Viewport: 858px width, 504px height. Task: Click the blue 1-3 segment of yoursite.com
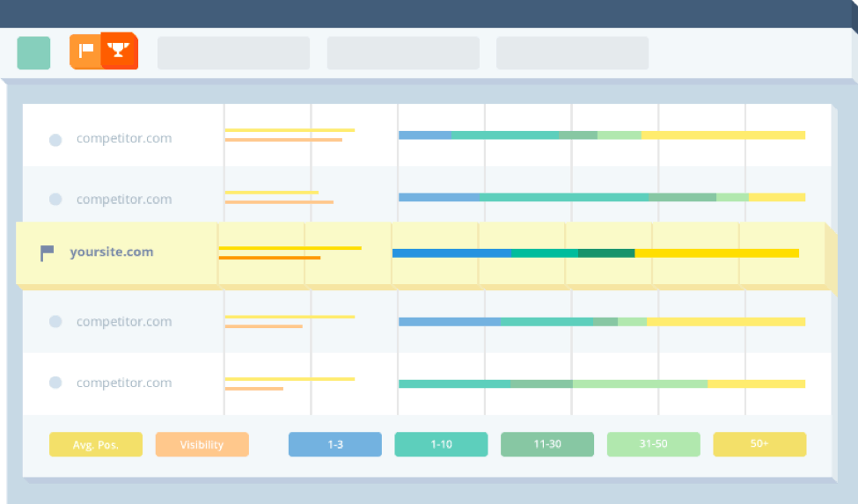(x=452, y=253)
